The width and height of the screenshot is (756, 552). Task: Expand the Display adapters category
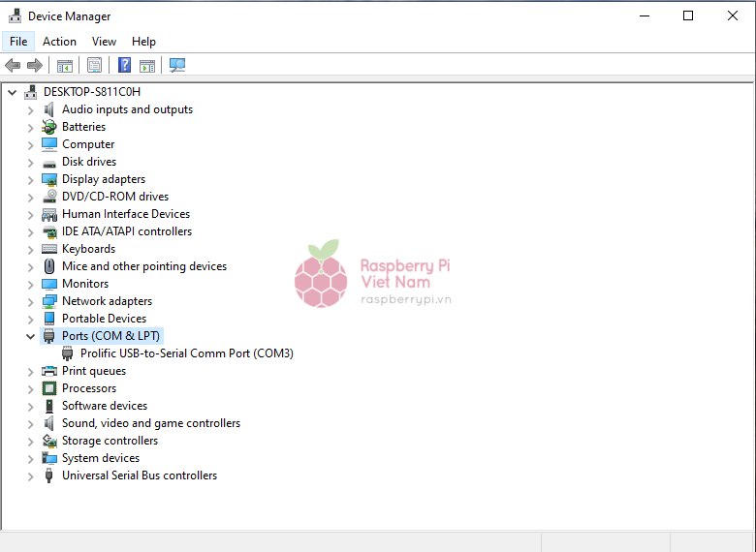(x=30, y=179)
